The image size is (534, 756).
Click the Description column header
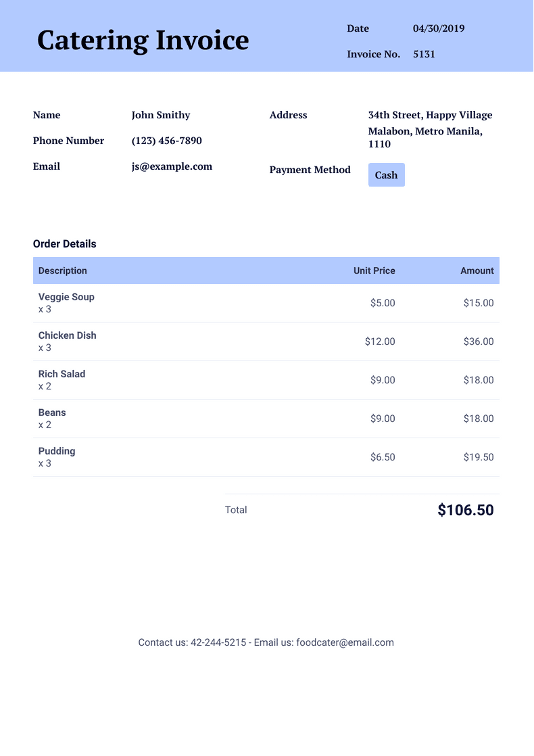(x=63, y=270)
